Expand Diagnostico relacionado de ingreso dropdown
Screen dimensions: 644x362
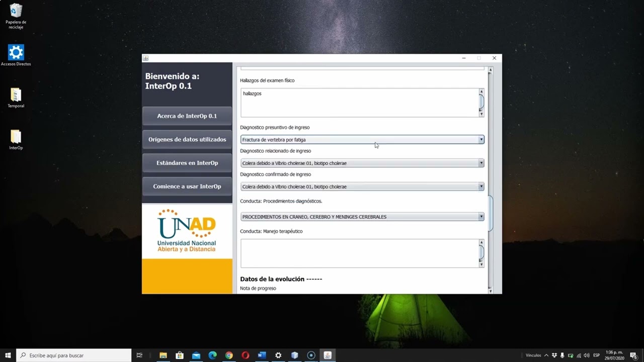tap(481, 163)
